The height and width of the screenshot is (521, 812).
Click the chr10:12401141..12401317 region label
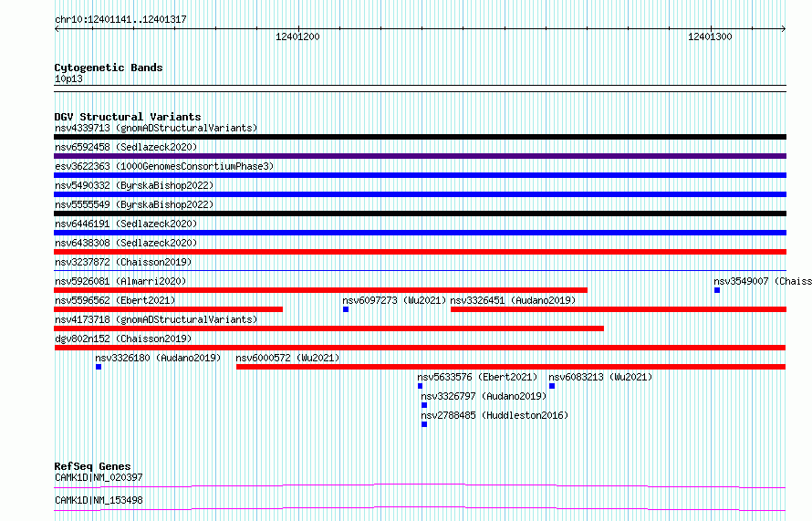pos(120,20)
